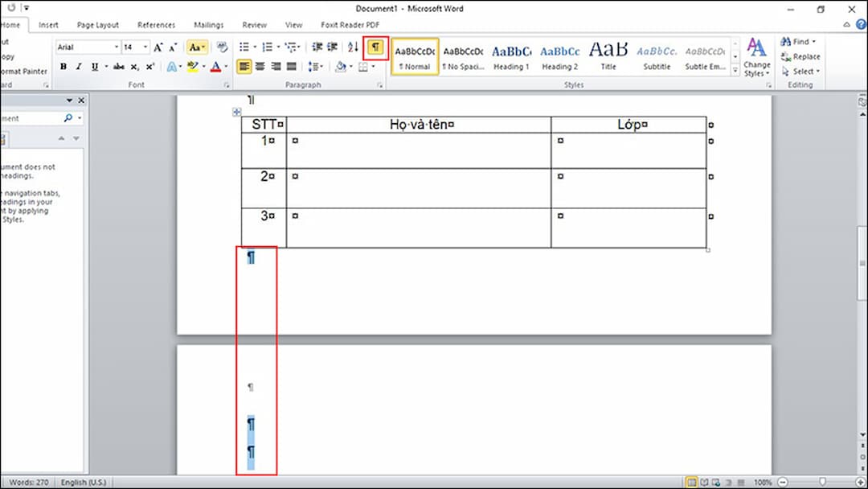Click the Multilevel List icon
This screenshot has height=489, width=868.
point(291,47)
